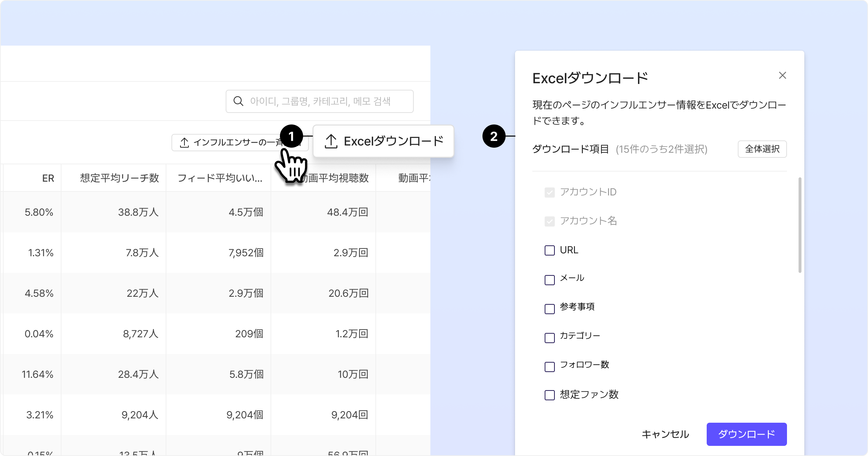
Task: Check the 想定ファン数 option
Action: [549, 395]
